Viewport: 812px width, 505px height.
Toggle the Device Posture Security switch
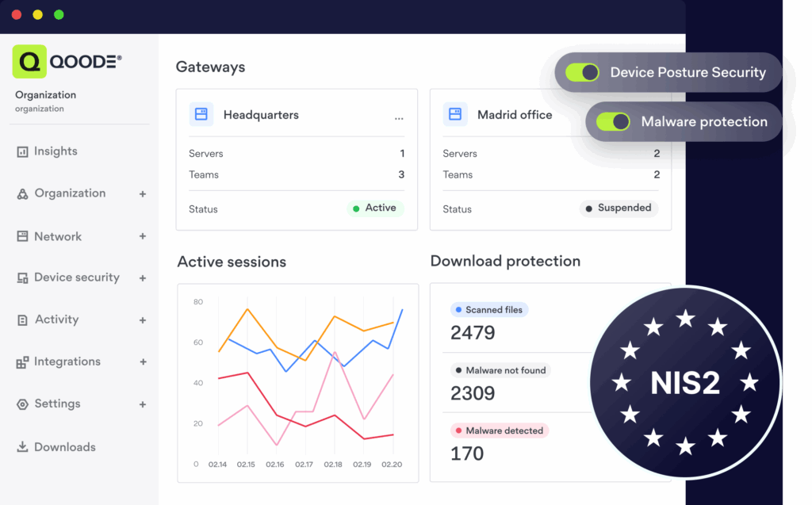pos(583,73)
